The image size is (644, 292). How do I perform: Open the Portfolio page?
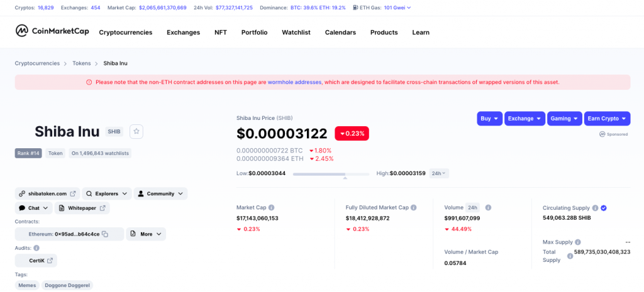(x=254, y=33)
